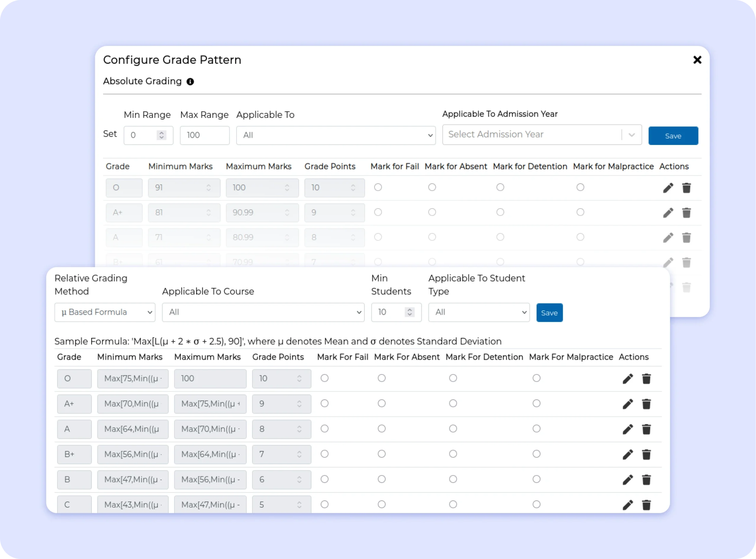Edit the O grade row in Absolute Grading

[x=668, y=188]
